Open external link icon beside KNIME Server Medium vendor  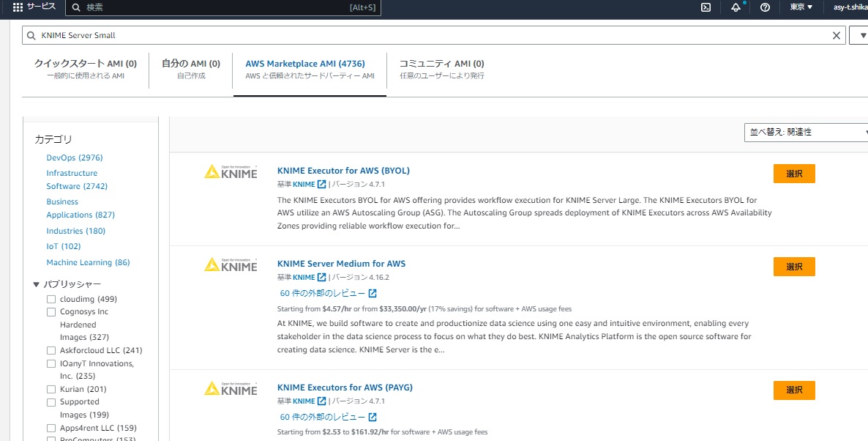[321, 277]
